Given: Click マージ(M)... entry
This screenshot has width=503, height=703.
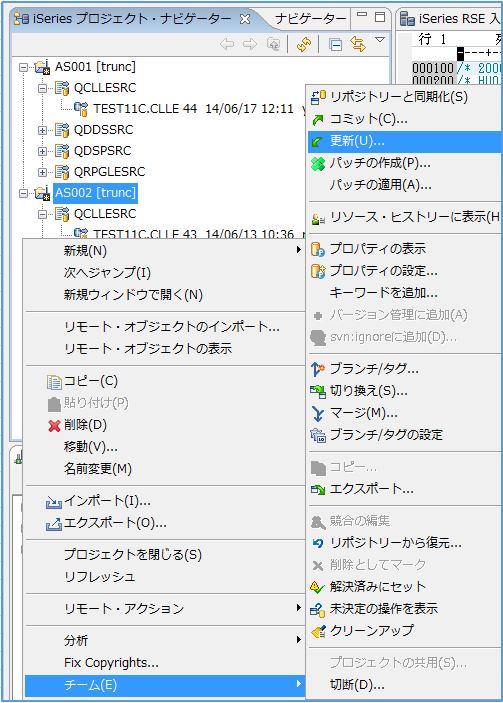Looking at the screenshot, I should tap(404, 413).
